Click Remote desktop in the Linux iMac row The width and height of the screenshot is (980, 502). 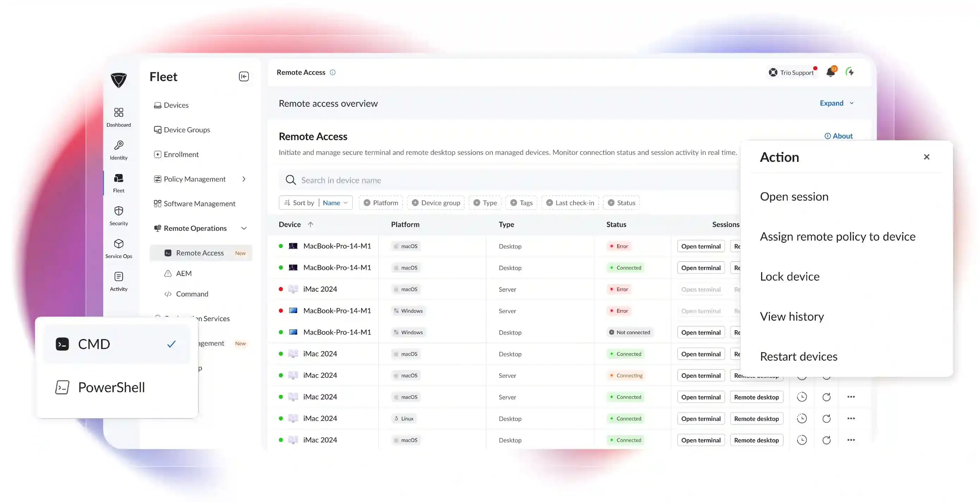756,418
